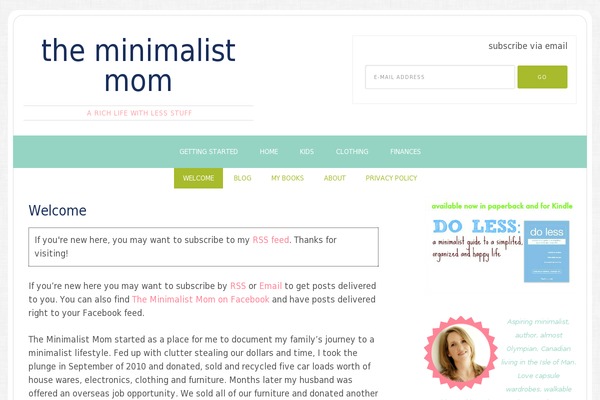Click the green GO subscribe button
The image size is (600, 400).
[542, 77]
